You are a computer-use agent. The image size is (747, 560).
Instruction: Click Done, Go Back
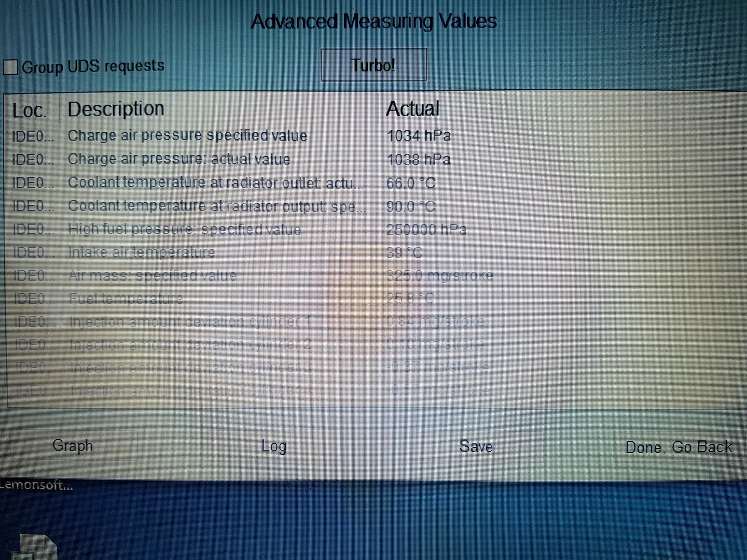coord(678,447)
